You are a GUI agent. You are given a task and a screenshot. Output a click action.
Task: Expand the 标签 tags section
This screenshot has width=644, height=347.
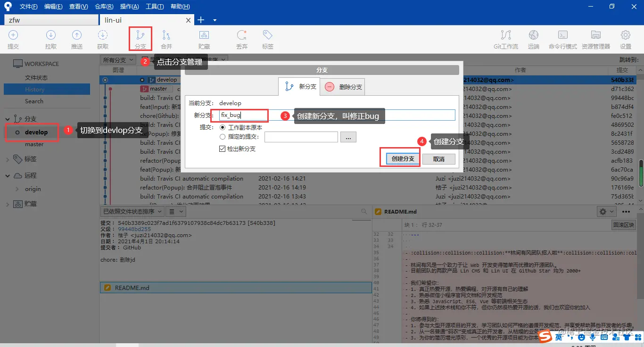pos(8,159)
